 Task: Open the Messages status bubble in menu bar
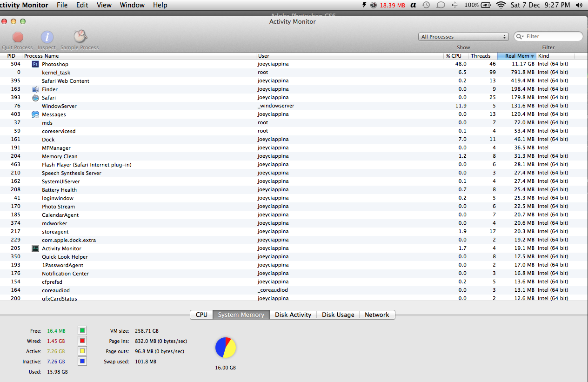pos(441,5)
